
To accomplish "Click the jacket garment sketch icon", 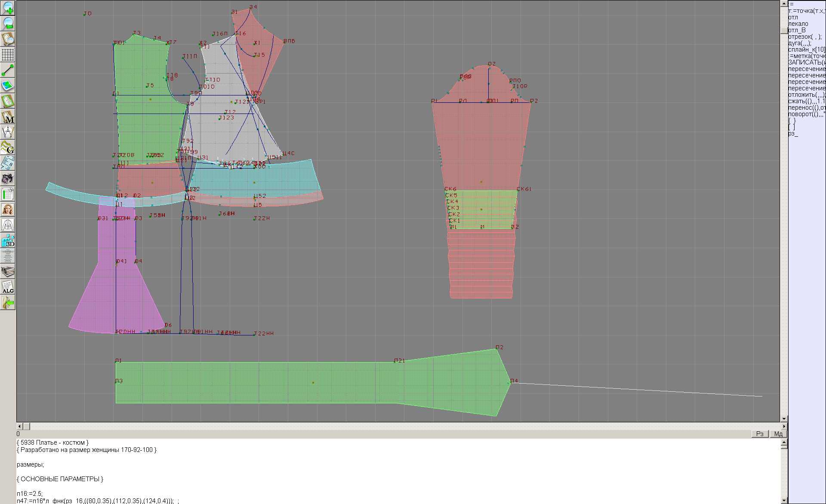I will point(8,225).
